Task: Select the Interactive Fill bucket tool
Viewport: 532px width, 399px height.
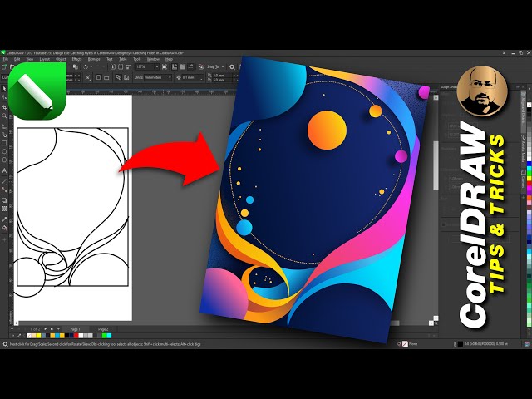Action: pos(4,229)
